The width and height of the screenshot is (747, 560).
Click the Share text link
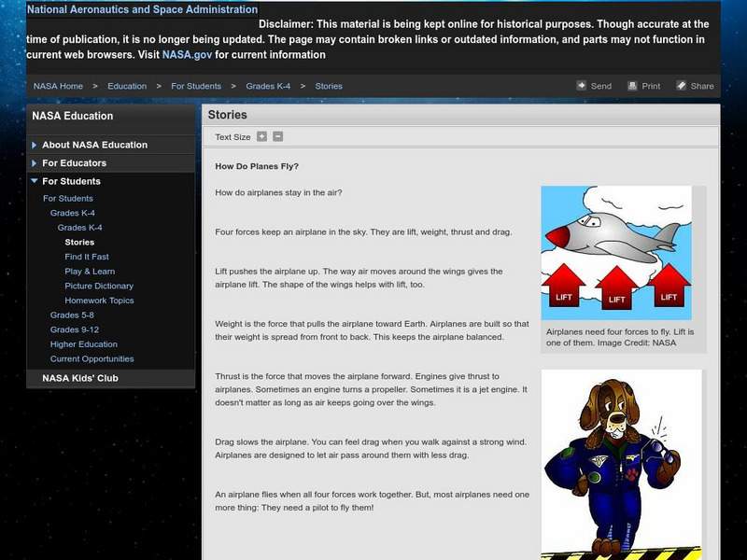pyautogui.click(x=702, y=86)
